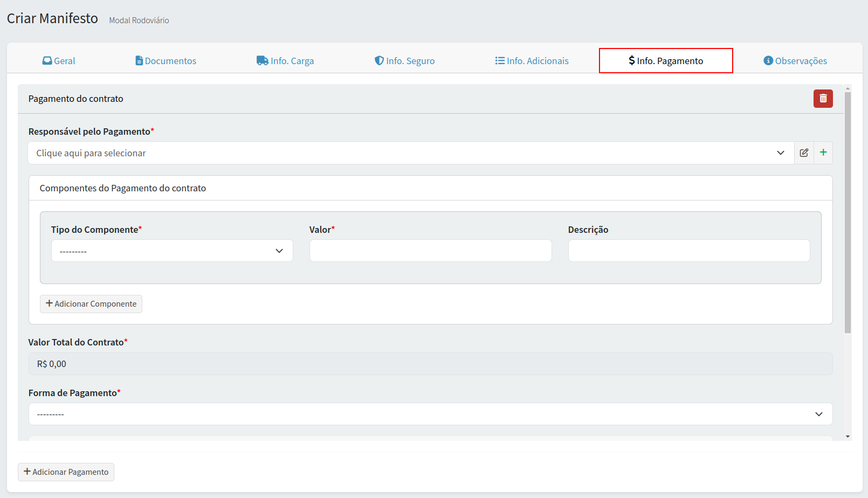Image resolution: width=868 pixels, height=498 pixels.
Task: Go to the Info. Carga tab
Action: click(285, 61)
